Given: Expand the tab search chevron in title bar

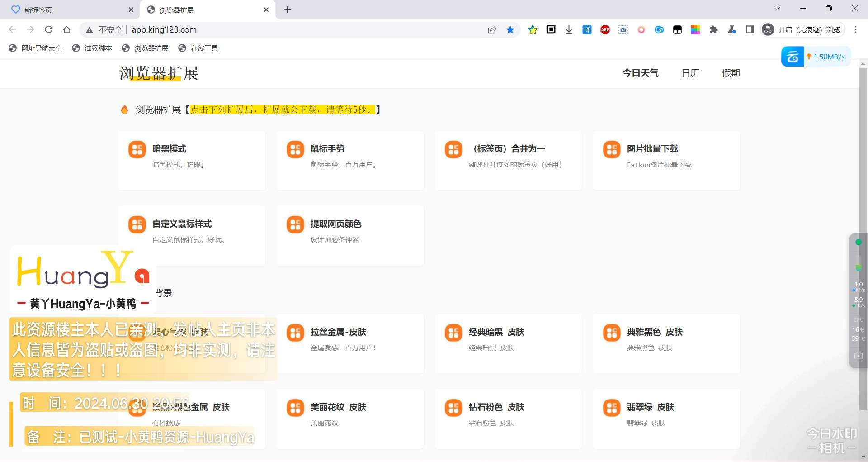Looking at the screenshot, I should click(777, 9).
